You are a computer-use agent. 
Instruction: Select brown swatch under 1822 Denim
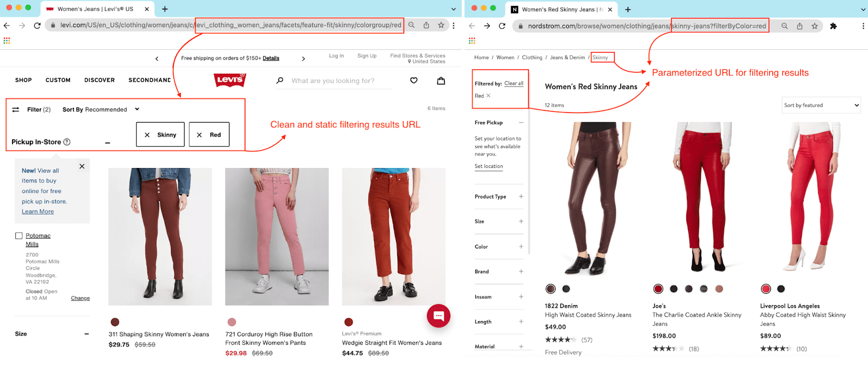point(551,289)
